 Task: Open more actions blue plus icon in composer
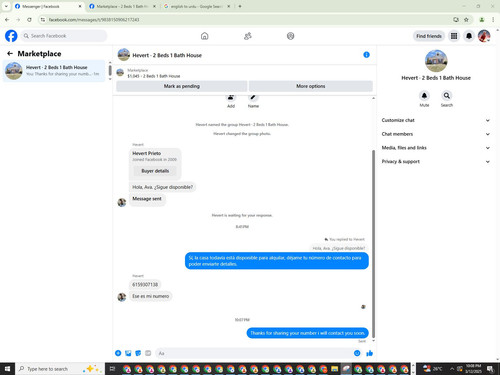coord(118,353)
